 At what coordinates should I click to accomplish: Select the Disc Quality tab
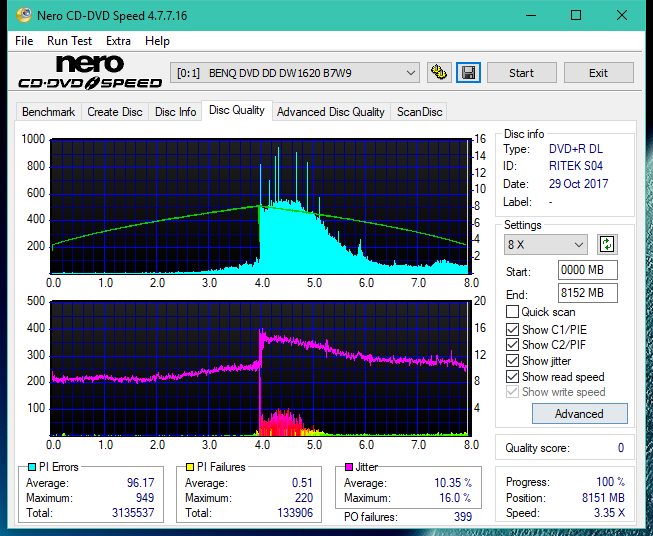point(237,110)
